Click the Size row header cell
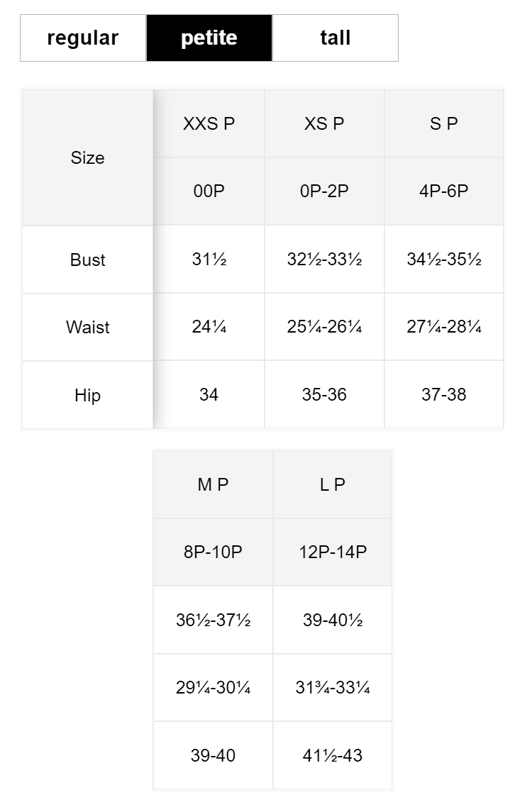 (x=87, y=158)
